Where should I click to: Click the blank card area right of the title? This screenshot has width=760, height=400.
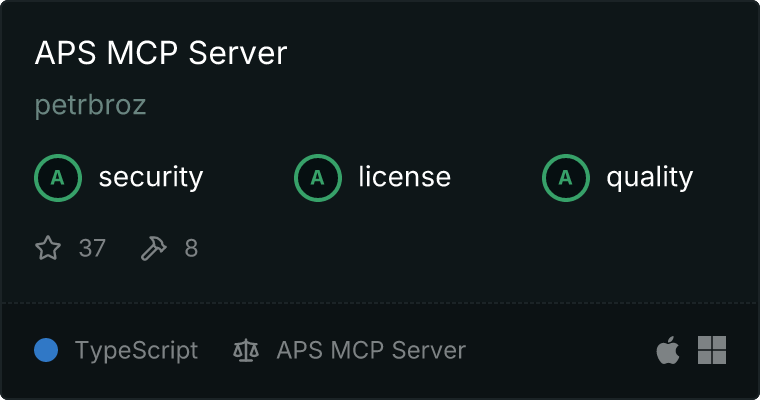pyautogui.click(x=520, y=54)
